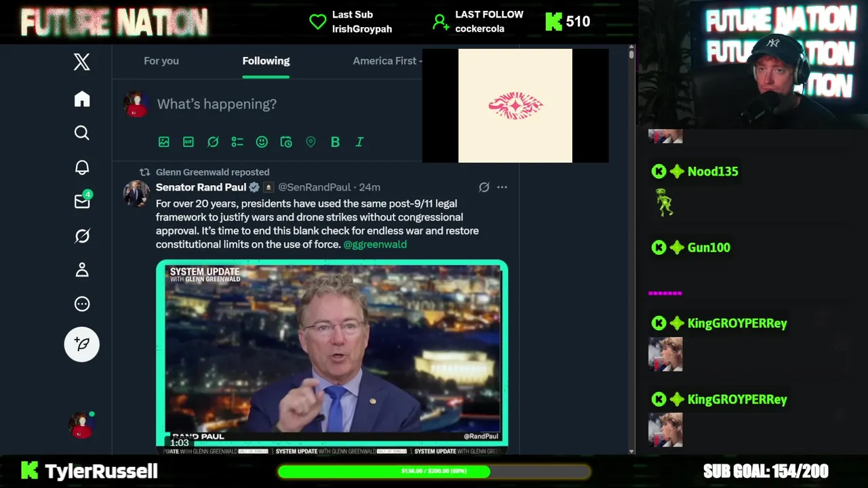Image resolution: width=868 pixels, height=488 pixels.
Task: Open the account switcher avatar in the lower sidebar
Action: tap(81, 425)
